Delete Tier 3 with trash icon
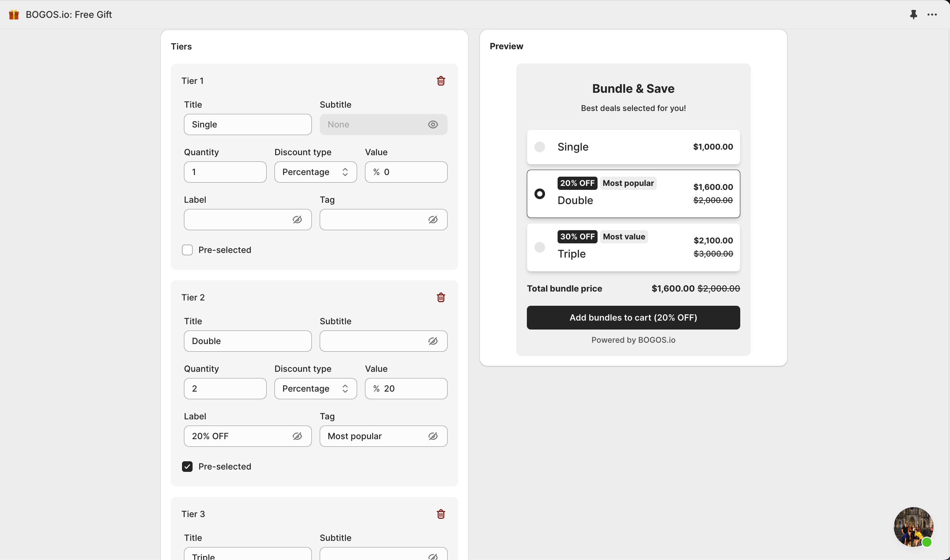Viewport: 950px width, 560px height. [x=440, y=514]
